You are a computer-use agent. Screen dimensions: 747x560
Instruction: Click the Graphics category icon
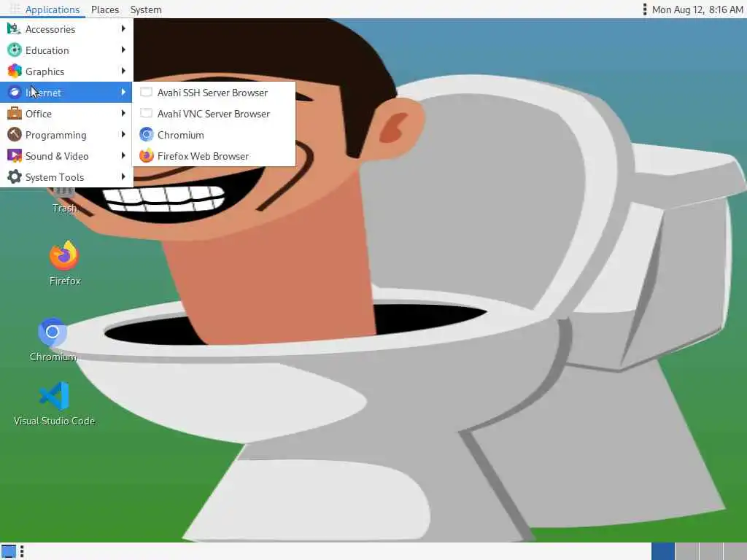15,71
